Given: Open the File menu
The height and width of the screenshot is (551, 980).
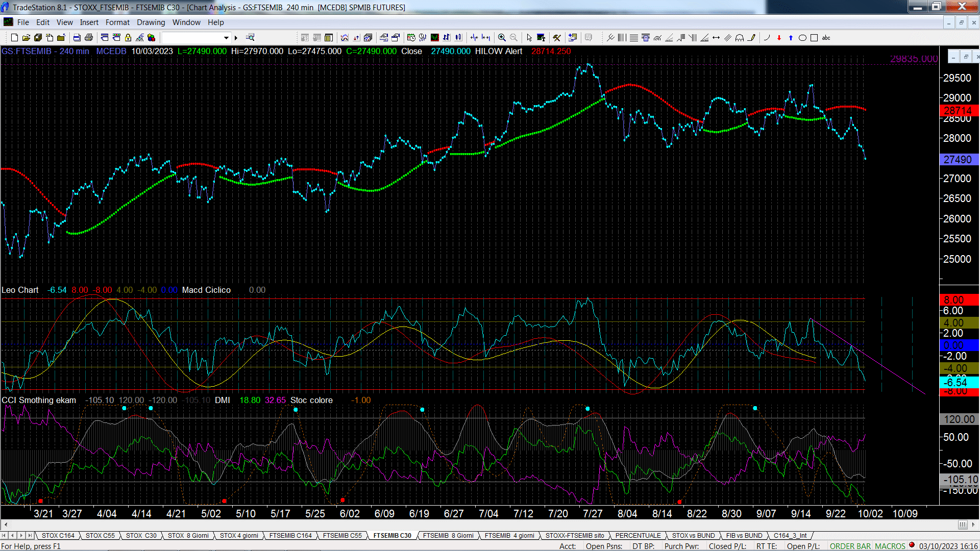Looking at the screenshot, I should coord(23,22).
